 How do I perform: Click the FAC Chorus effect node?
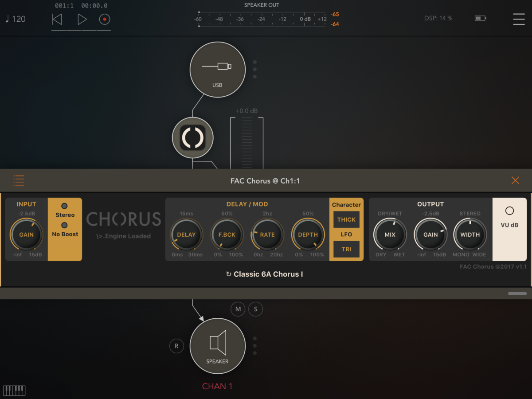[193, 138]
